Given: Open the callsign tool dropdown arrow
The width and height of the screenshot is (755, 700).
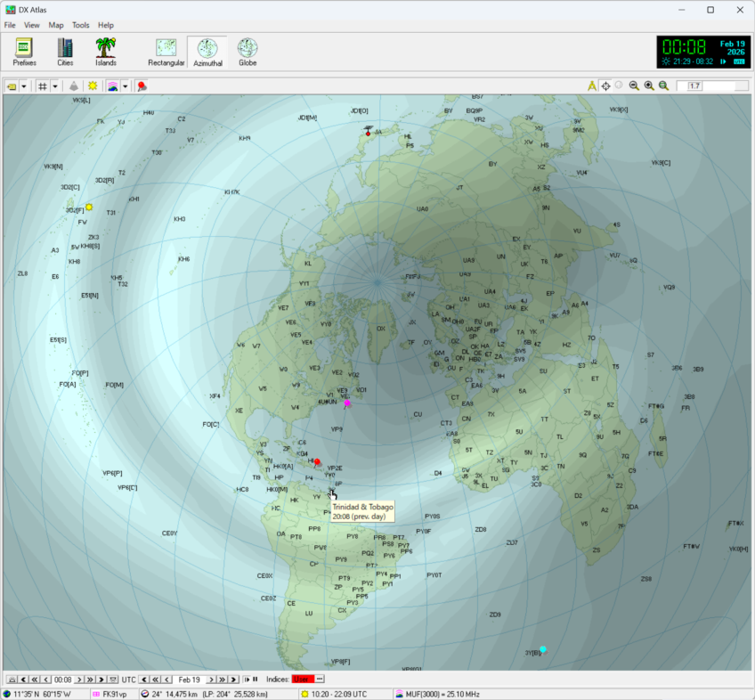Looking at the screenshot, I should [x=23, y=85].
